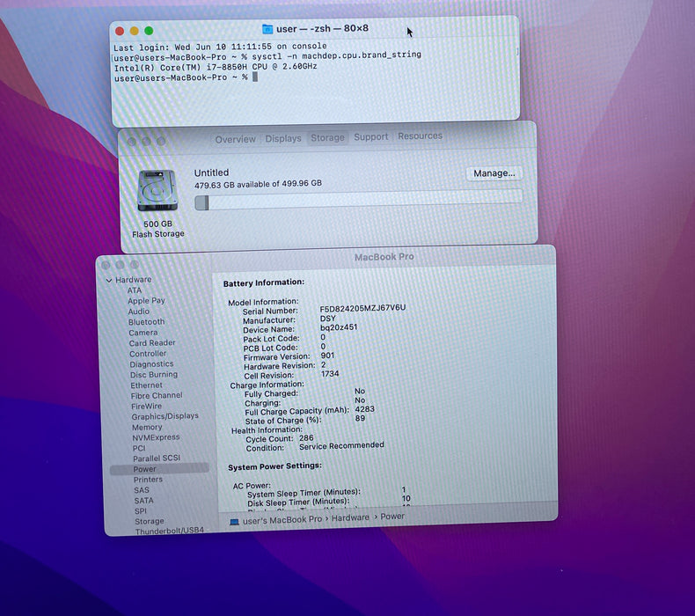The image size is (695, 616).
Task: Select NVMExpress in the sidebar
Action: (x=156, y=437)
